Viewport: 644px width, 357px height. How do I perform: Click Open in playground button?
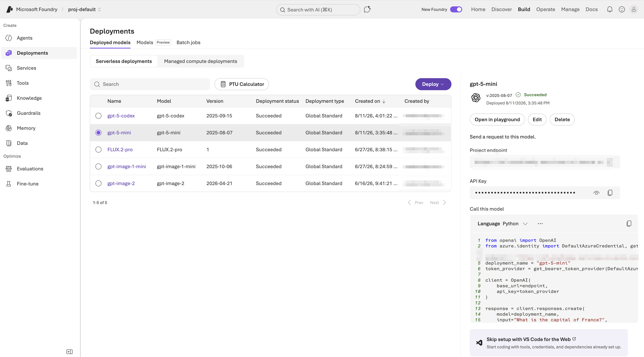coord(497,120)
